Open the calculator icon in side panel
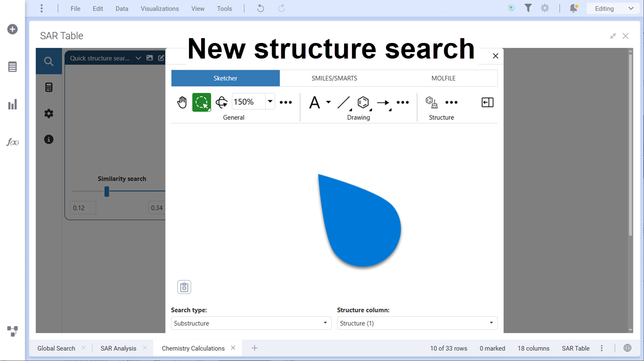The width and height of the screenshot is (644, 361). click(49, 87)
